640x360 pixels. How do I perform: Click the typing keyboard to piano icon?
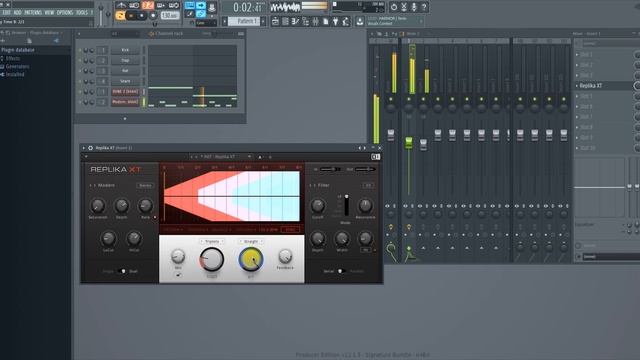pos(190,6)
